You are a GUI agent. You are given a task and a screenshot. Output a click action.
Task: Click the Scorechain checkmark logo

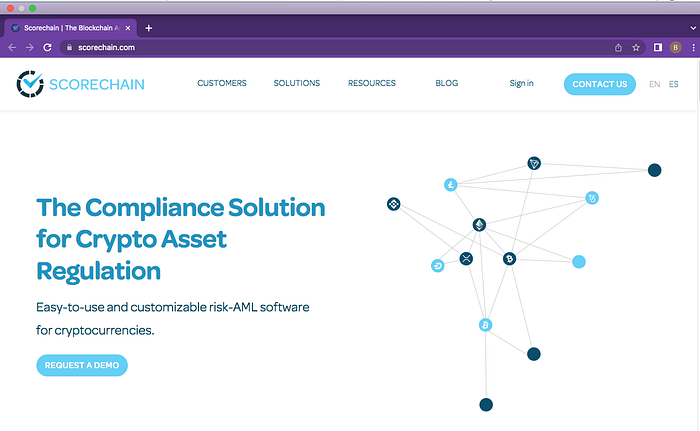(30, 84)
